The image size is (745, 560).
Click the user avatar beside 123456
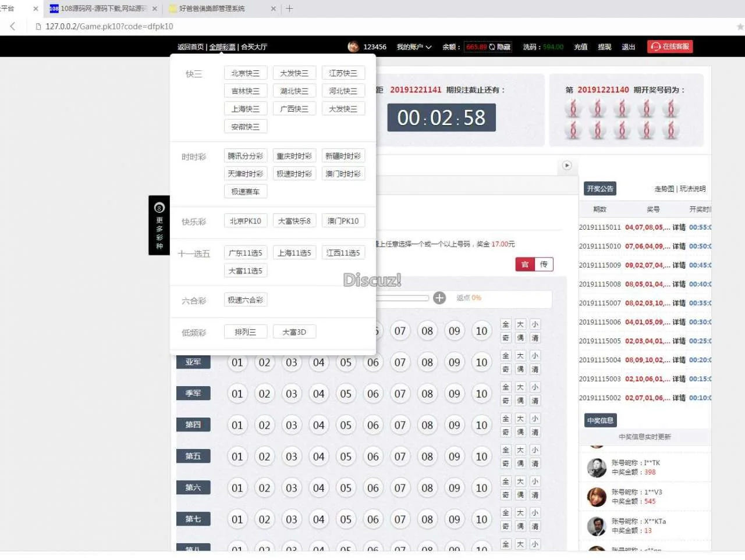pos(353,47)
